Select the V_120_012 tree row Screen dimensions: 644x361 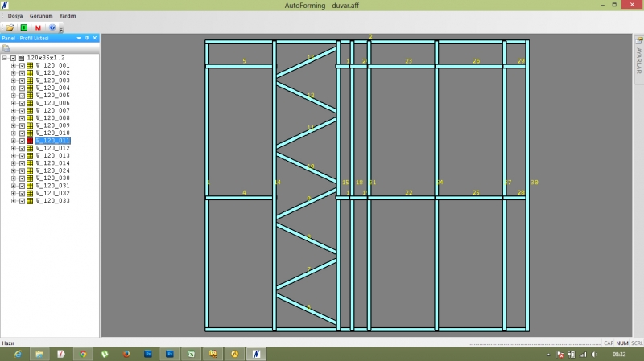click(x=52, y=148)
